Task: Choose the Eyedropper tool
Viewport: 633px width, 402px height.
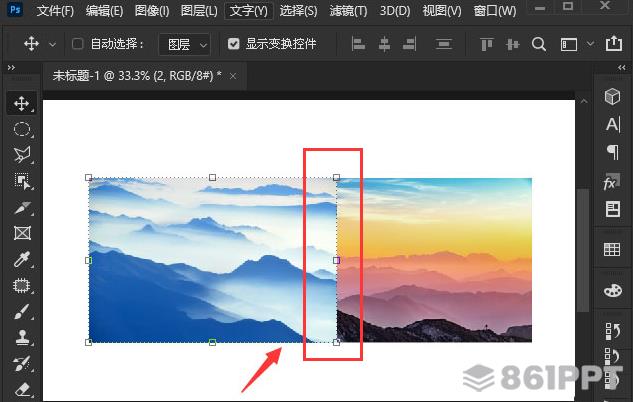Action: tap(22, 259)
